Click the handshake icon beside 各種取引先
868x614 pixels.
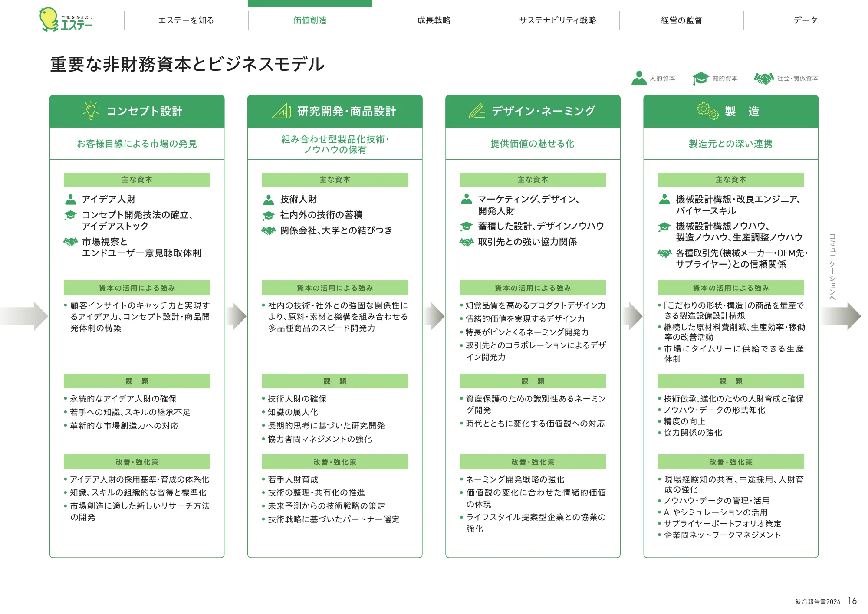point(664,253)
